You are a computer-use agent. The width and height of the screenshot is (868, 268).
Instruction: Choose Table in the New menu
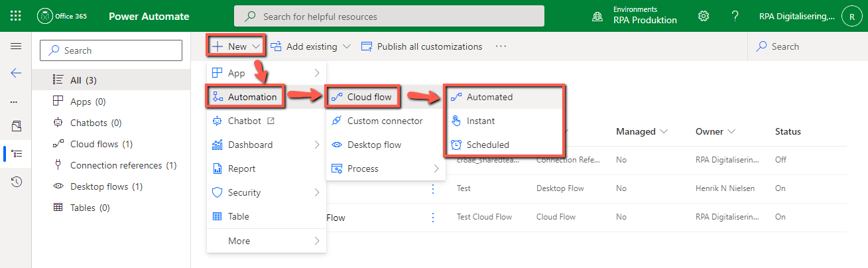(266, 216)
